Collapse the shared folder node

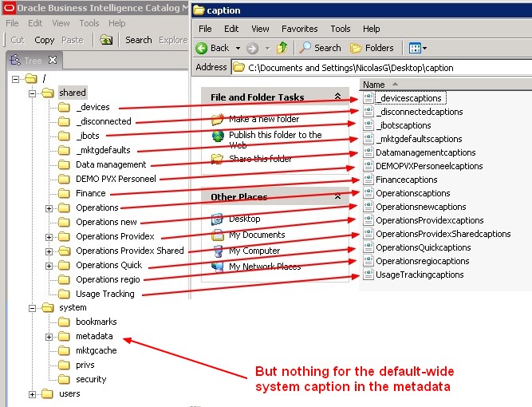[32, 93]
